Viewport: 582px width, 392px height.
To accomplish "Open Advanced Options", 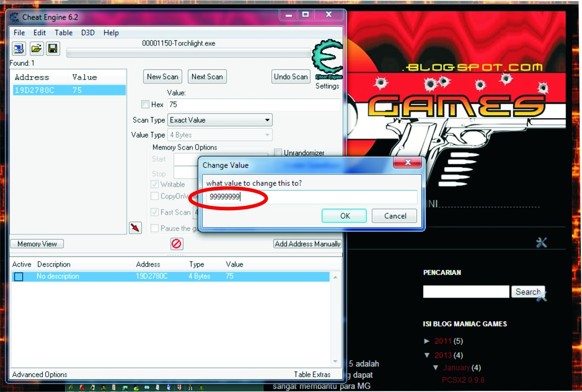I will (40, 374).
